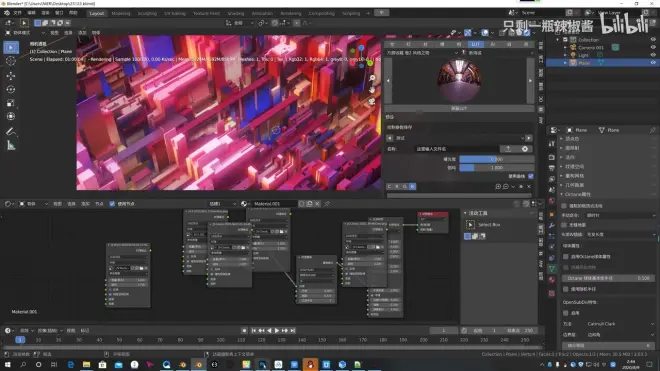Expand the Octane properties section
This screenshot has height=371, width=660.
pos(562,194)
